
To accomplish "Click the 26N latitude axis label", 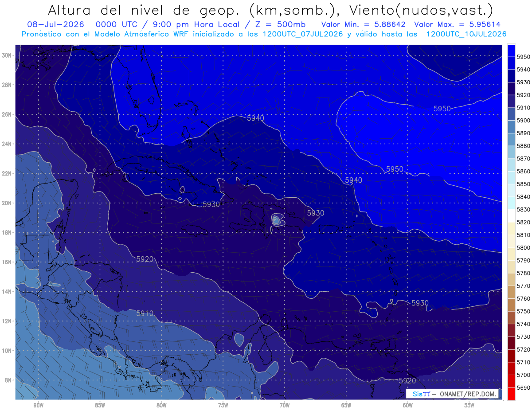I will point(7,114).
